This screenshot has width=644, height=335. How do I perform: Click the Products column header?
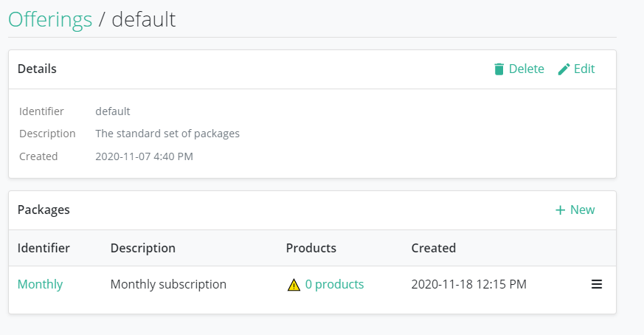click(x=311, y=248)
